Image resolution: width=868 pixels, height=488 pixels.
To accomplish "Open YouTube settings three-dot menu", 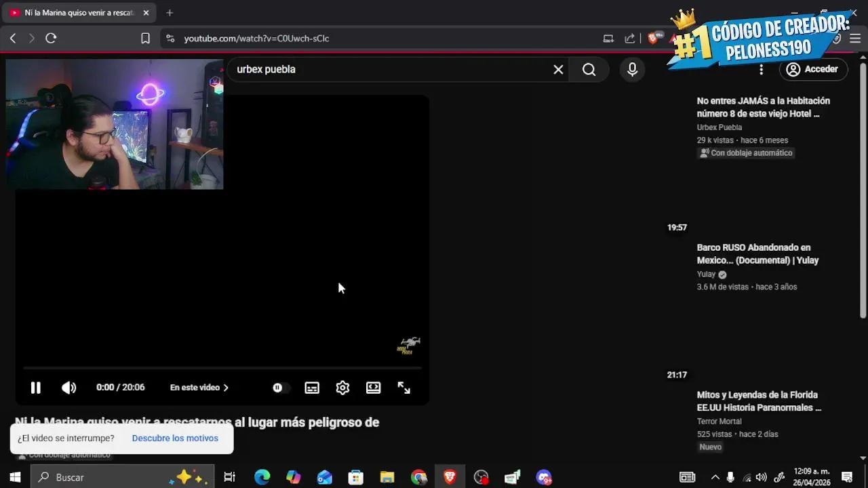I will [x=762, y=69].
